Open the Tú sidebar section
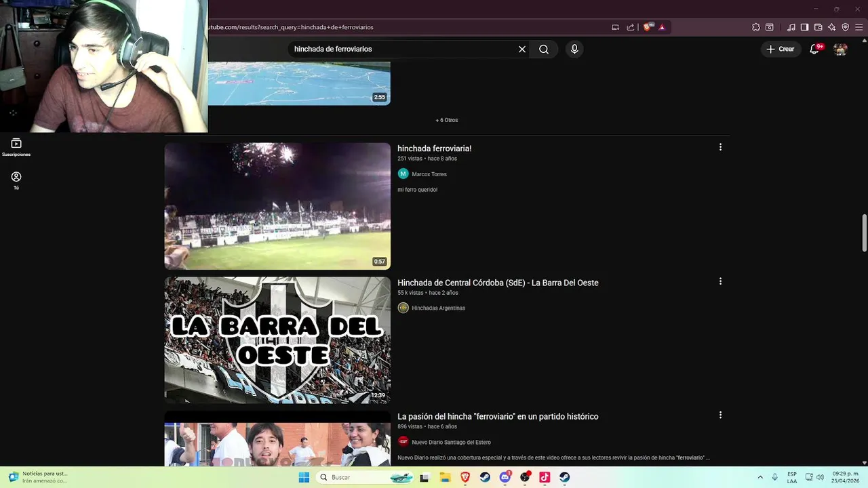 click(x=16, y=180)
